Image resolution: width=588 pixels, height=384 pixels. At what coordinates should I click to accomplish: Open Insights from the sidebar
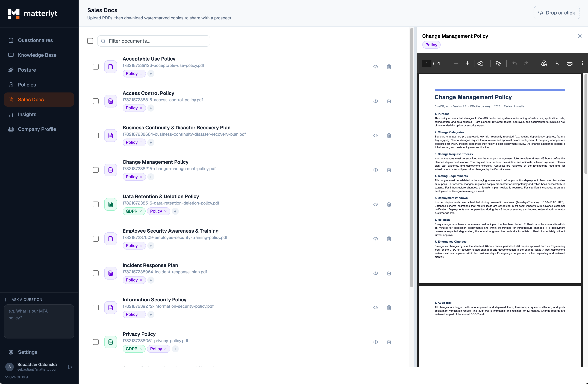pyautogui.click(x=39, y=114)
